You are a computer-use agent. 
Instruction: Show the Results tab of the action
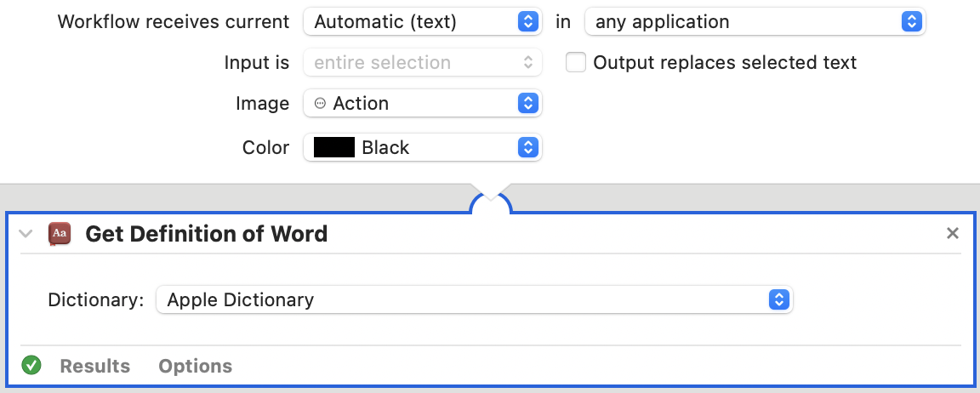(95, 366)
